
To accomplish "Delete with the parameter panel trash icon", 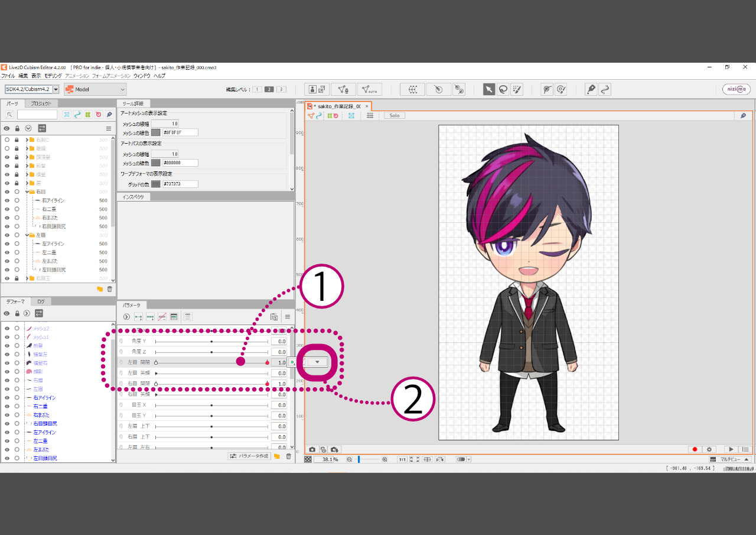I will [288, 456].
